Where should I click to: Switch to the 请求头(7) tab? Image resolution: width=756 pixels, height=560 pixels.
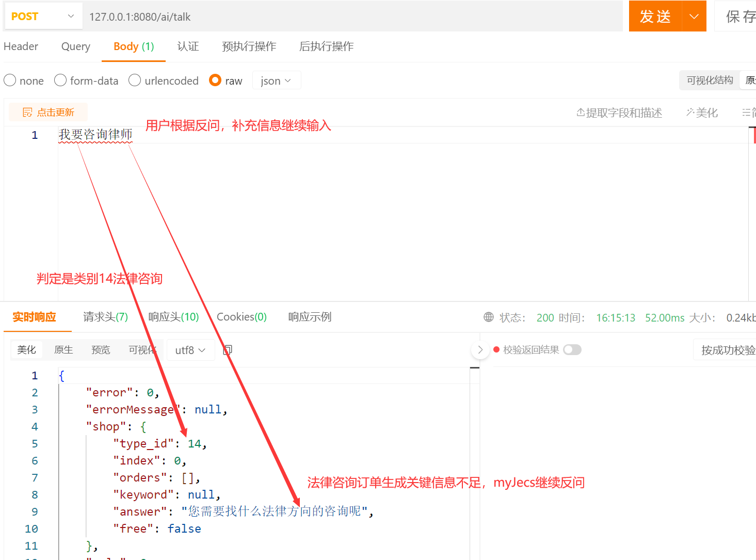tap(105, 317)
